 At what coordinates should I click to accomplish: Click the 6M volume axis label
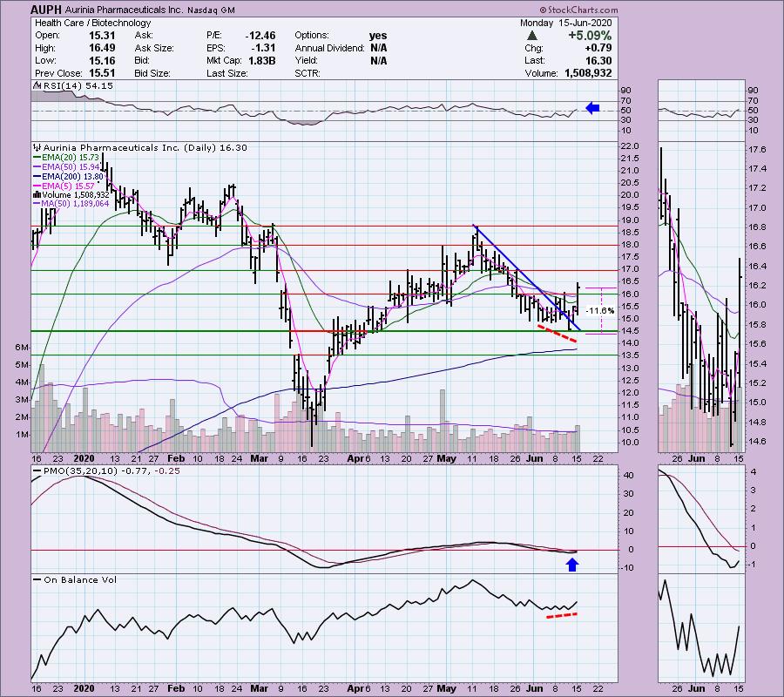click(x=22, y=347)
